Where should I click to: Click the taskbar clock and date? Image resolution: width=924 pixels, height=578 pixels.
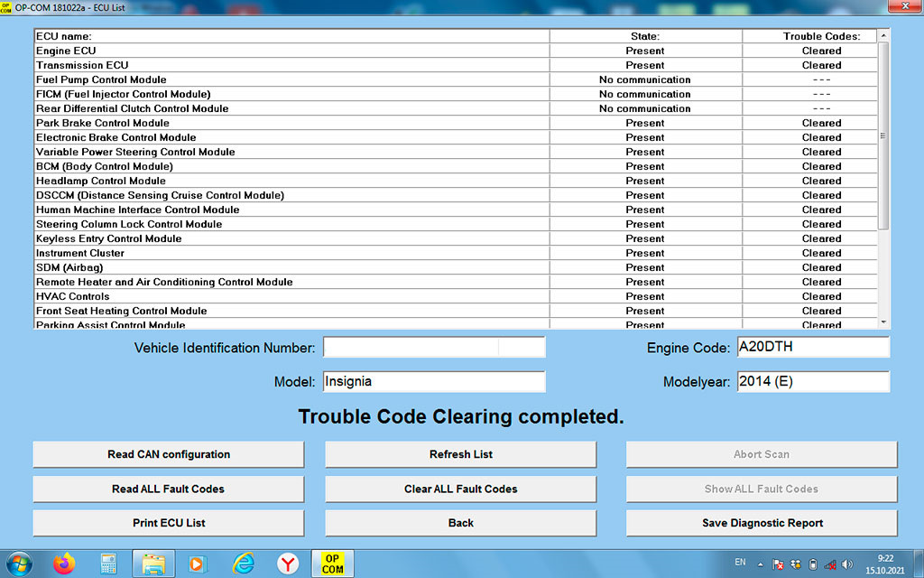coord(884,564)
